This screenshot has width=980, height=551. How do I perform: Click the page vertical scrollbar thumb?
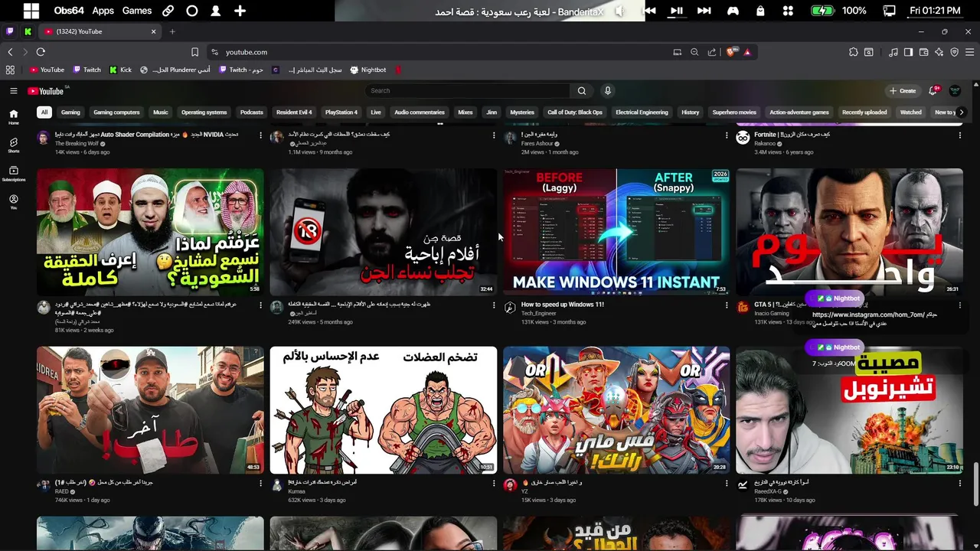tap(975, 485)
